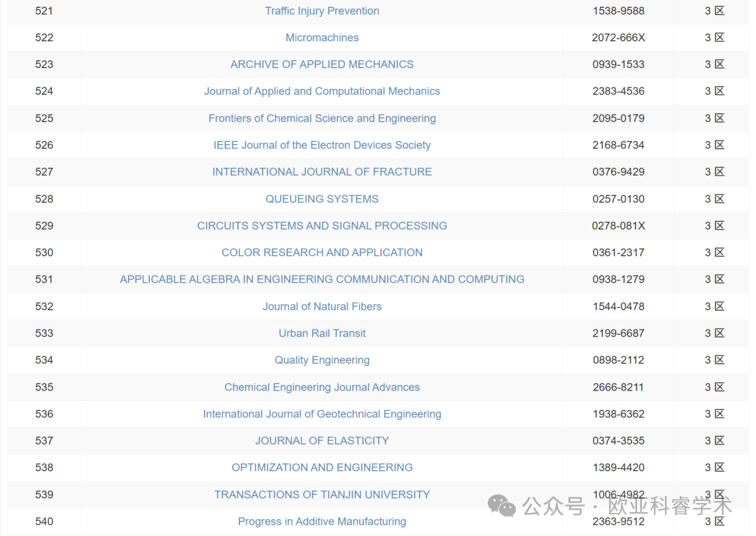Open the Traffic Injury Prevention journal link

pyautogui.click(x=322, y=10)
